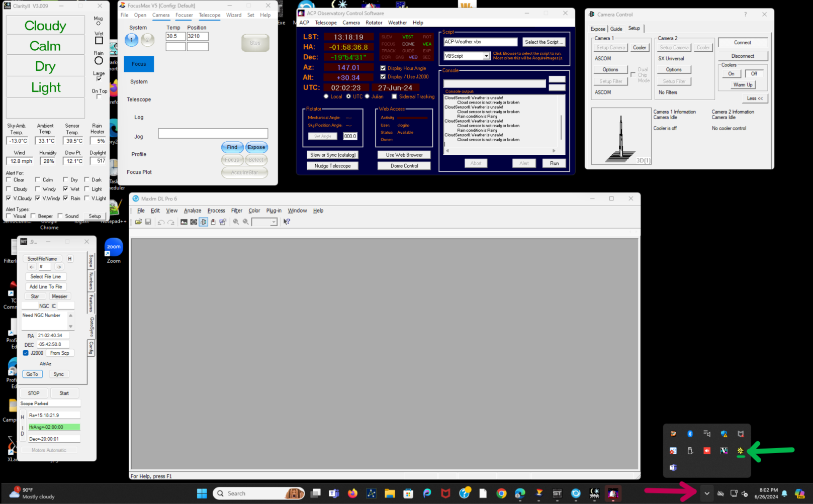Select the Local time radio button

[x=326, y=96]
